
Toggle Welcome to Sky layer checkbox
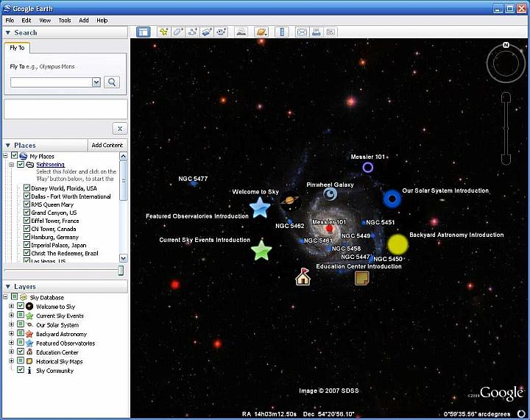[x=21, y=306]
